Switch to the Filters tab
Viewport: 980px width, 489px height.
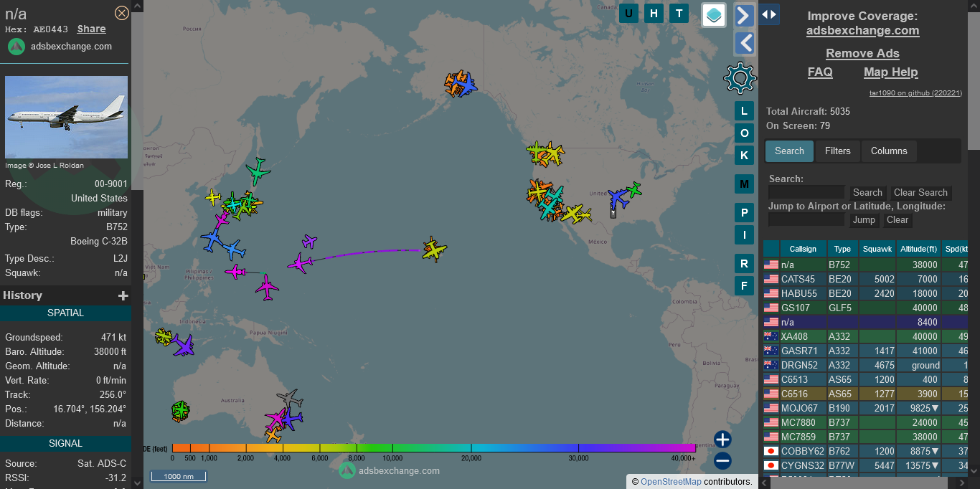837,151
